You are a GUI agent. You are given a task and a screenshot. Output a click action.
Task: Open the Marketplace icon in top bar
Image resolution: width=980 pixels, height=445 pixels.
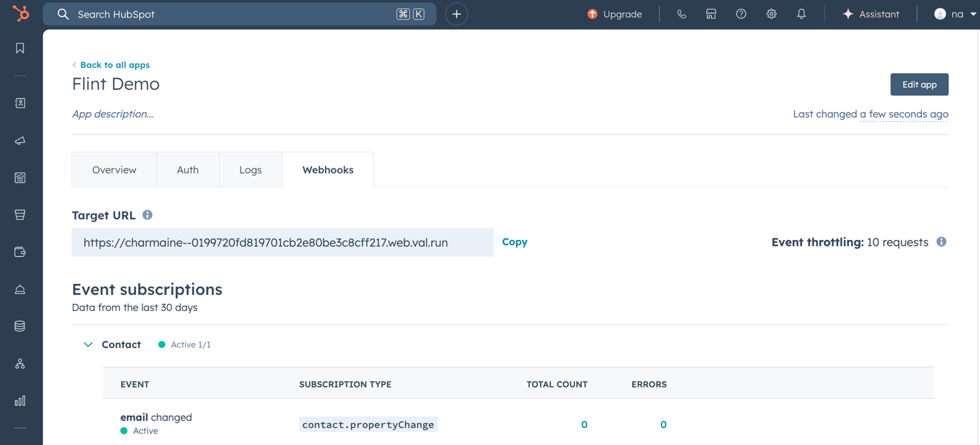711,14
